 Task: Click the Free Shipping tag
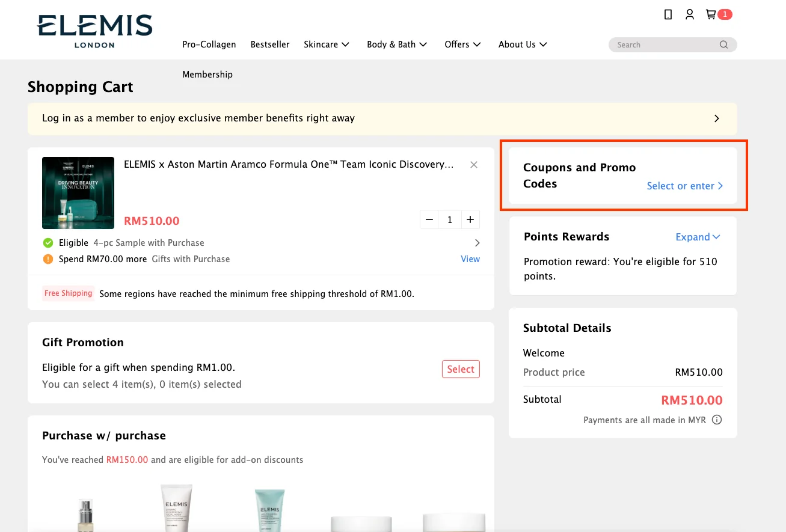click(69, 293)
